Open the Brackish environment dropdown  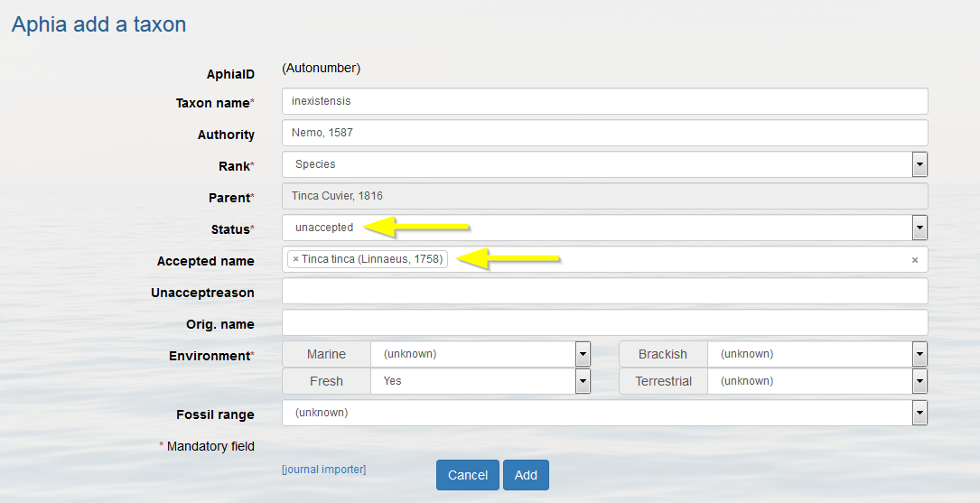click(x=919, y=354)
